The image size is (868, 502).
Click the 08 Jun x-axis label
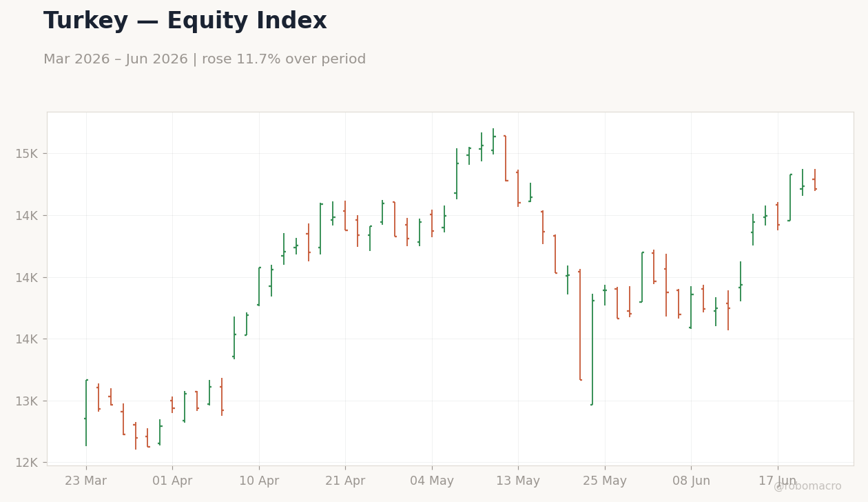pyautogui.click(x=691, y=481)
